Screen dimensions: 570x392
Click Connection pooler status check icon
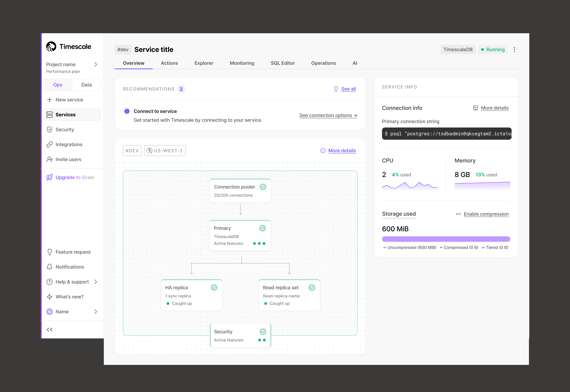[x=263, y=187]
